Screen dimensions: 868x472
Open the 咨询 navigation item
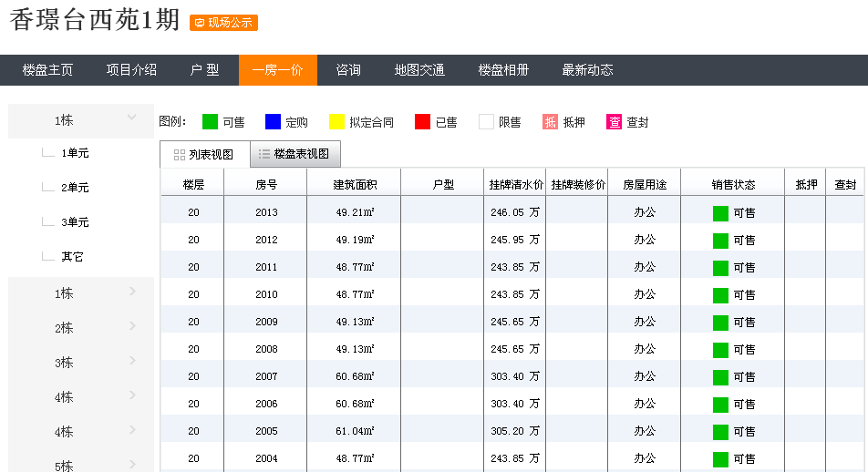coord(348,70)
